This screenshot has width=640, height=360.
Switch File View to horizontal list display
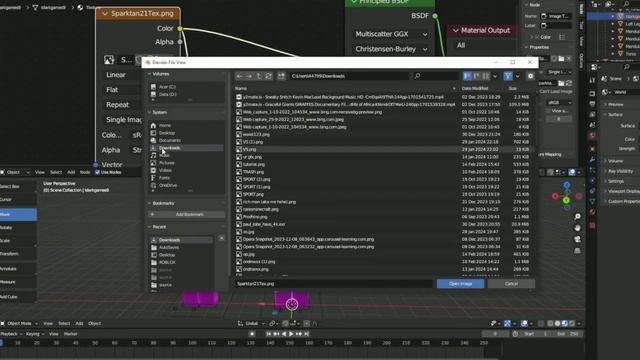(x=477, y=76)
